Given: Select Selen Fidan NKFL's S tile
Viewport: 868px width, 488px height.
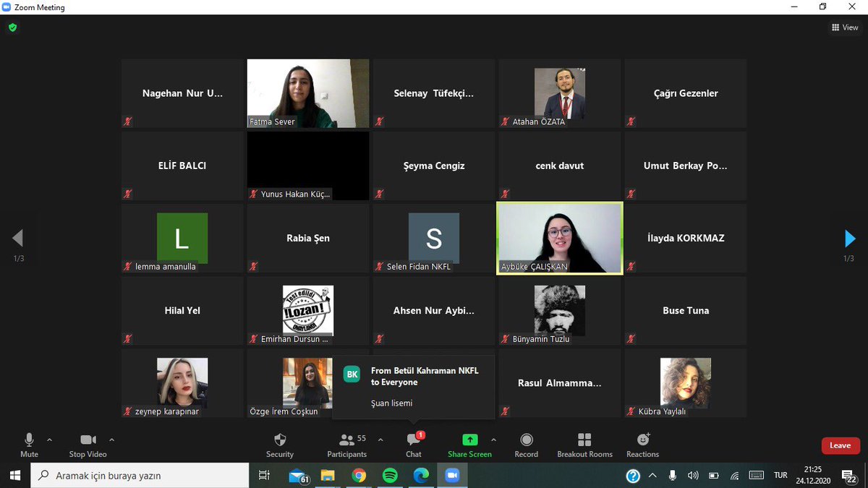Looking at the screenshot, I should 434,238.
